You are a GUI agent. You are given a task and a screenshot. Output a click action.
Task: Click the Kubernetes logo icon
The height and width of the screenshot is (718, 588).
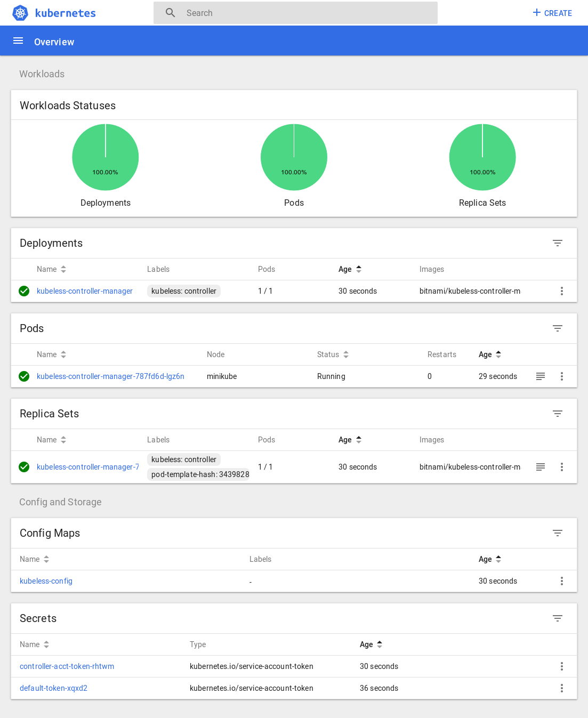point(20,13)
